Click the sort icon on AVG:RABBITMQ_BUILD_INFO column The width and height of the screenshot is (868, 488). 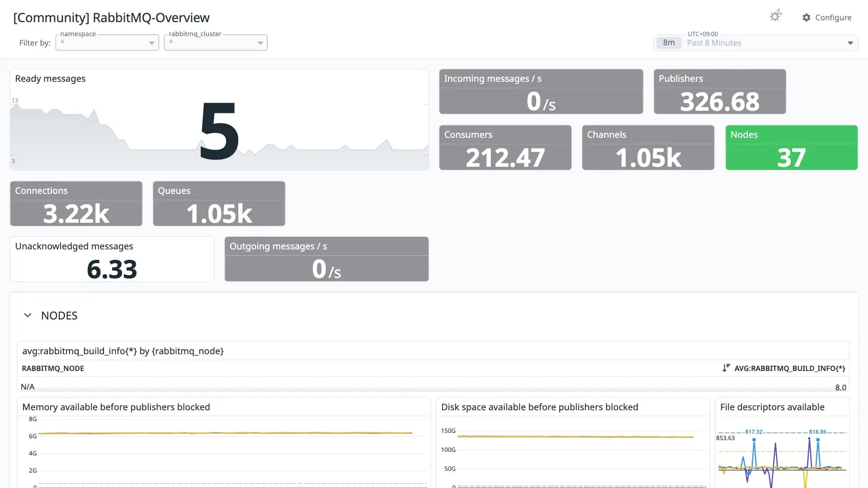point(726,368)
